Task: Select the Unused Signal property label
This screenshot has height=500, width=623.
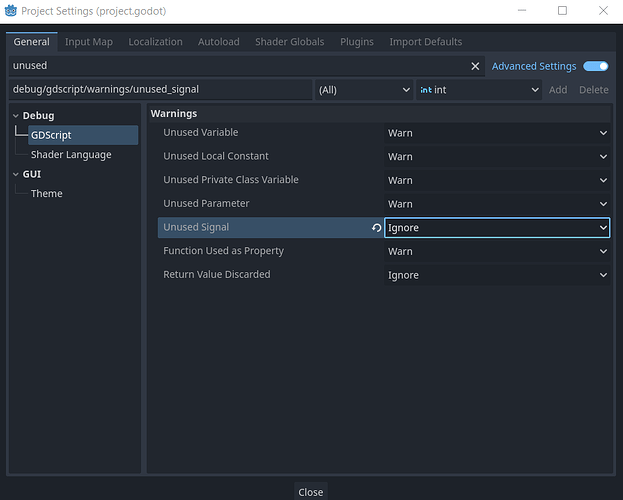Action: pyautogui.click(x=196, y=227)
